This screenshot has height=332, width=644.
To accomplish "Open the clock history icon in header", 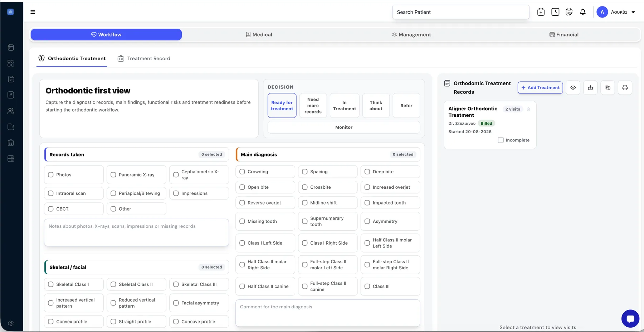I will (555, 12).
